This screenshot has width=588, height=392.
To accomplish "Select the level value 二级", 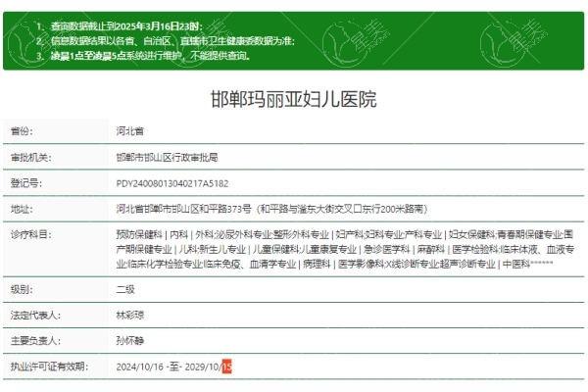I will coord(125,290).
